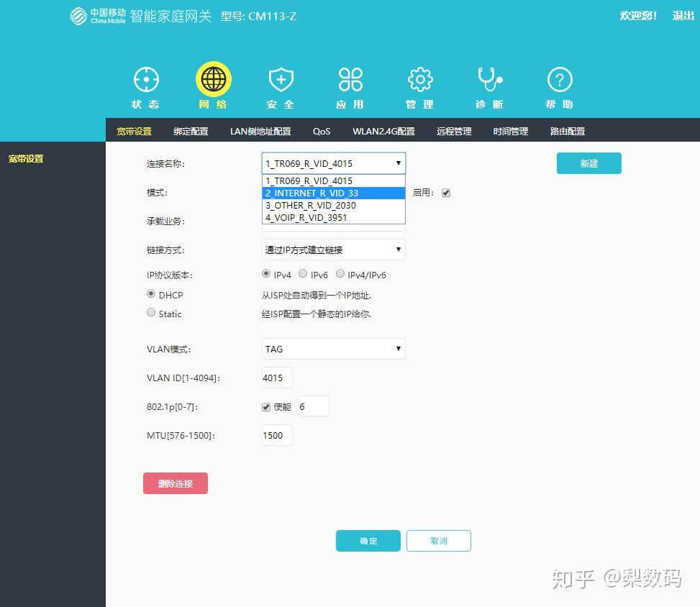Open the 安全 shield icon
The height and width of the screenshot is (607, 700).
click(281, 80)
